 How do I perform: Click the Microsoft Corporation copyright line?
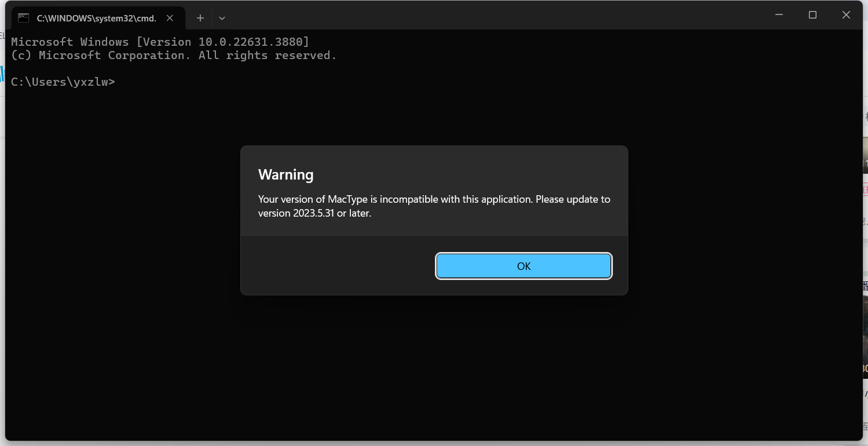click(x=174, y=56)
